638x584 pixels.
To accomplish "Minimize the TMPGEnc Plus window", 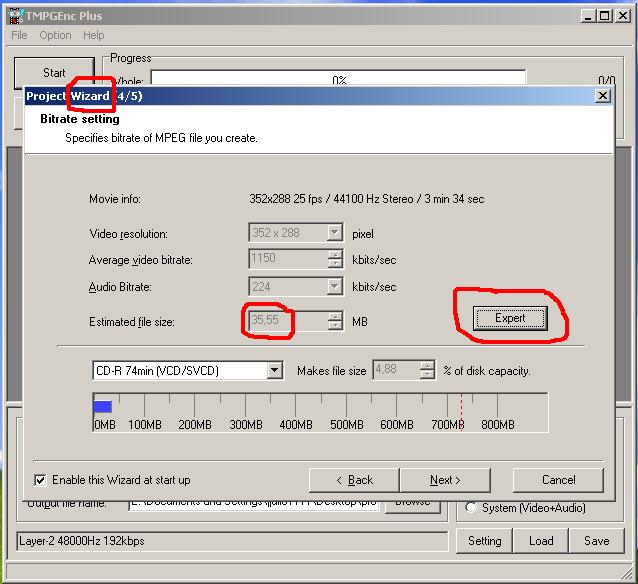I will (x=588, y=16).
